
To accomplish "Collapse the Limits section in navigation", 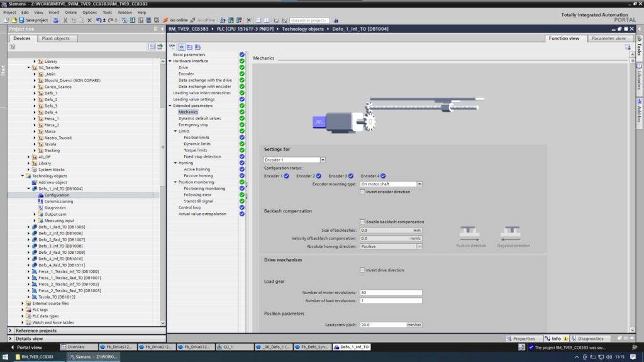I will pyautogui.click(x=176, y=131).
